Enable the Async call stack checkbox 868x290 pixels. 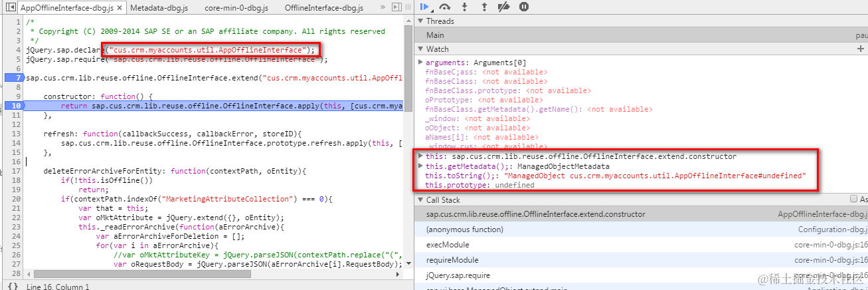[853, 200]
